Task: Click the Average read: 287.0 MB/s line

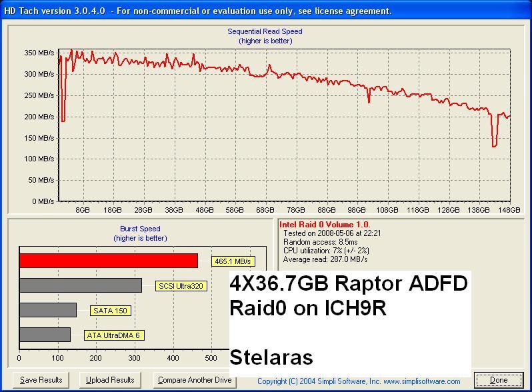Action: (325, 259)
